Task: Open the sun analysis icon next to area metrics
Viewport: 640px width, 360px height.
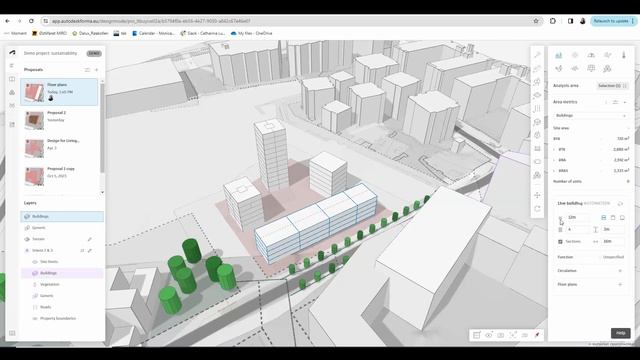Action: (575, 55)
